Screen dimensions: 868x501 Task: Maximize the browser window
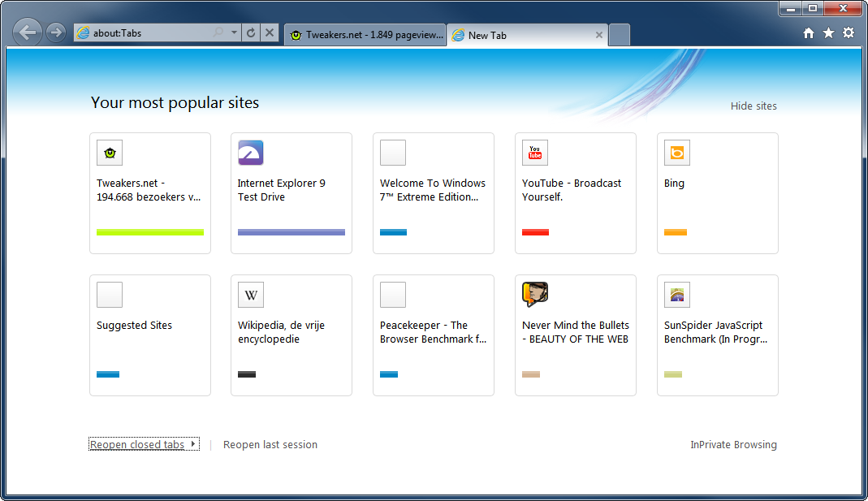click(x=813, y=8)
